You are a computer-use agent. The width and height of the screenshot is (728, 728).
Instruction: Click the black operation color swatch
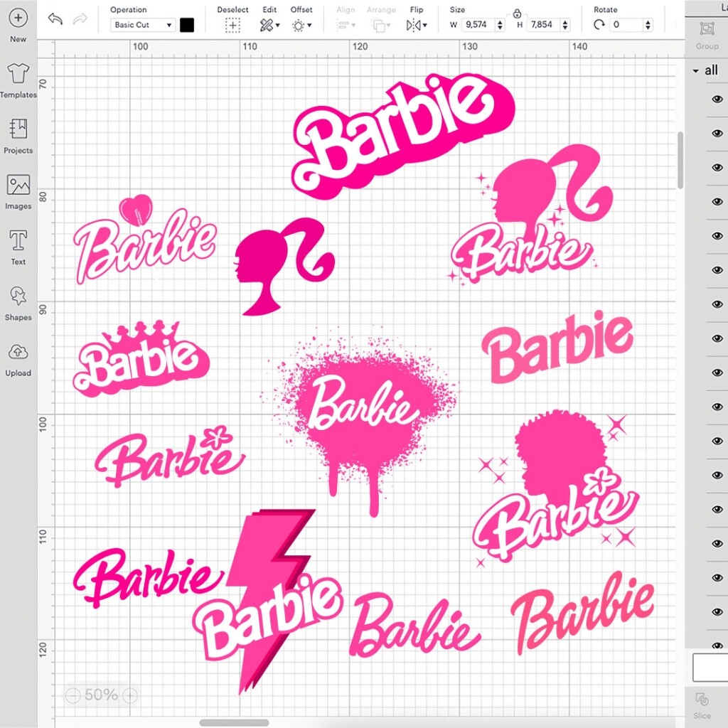click(x=187, y=25)
